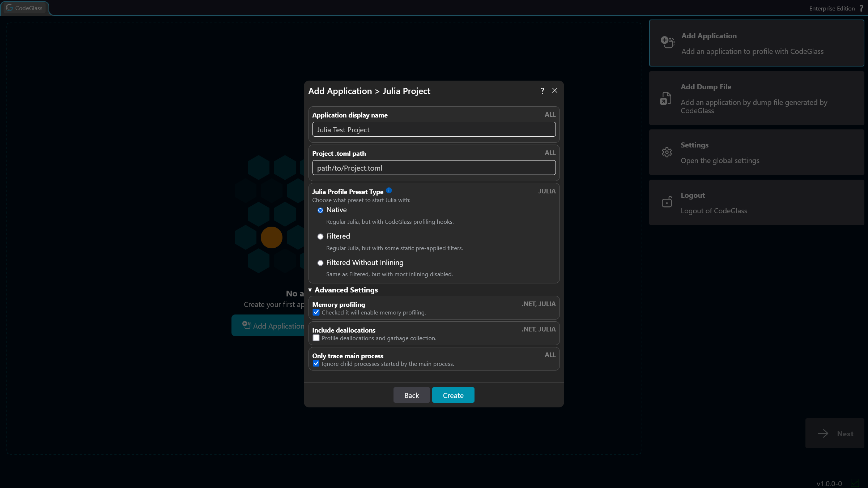Image resolution: width=868 pixels, height=488 pixels.
Task: Click 'Regular Julia, but with CodeGlass profiling hooks.'
Action: pos(390,222)
